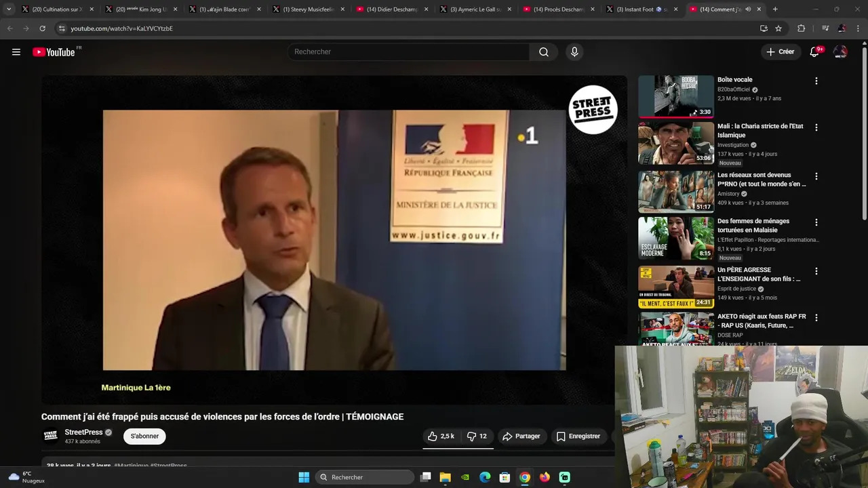The image size is (868, 488).
Task: Subscribe to StreetPress with S'abonner
Action: [144, 436]
